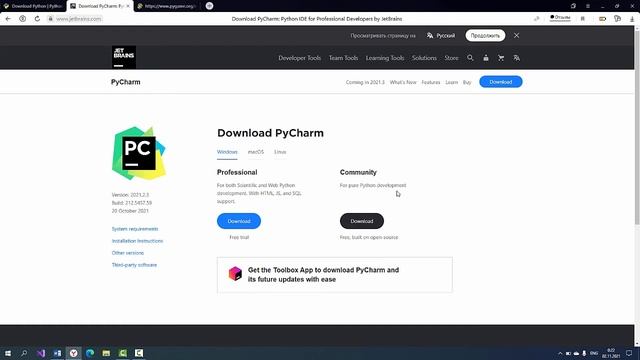Open What's New page
The image size is (640, 360).
(x=403, y=82)
